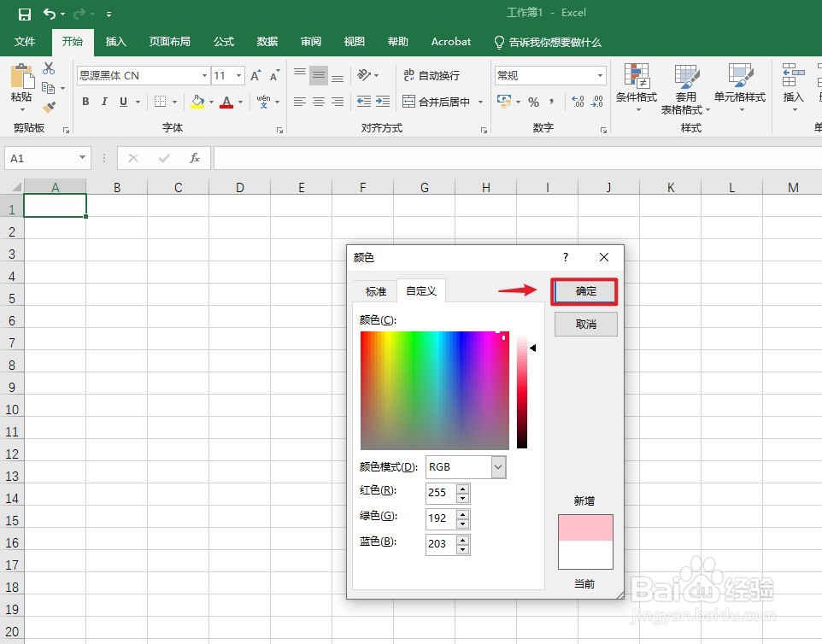Expand the merge and center dropdown arrow
Viewport: 822px width, 644px height.
point(480,102)
